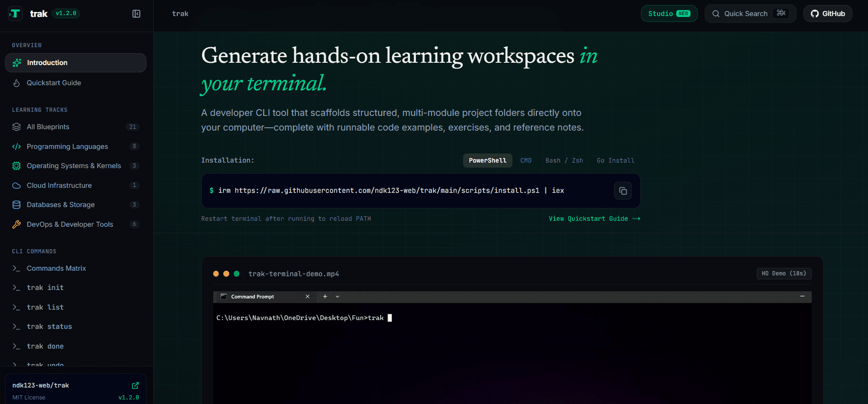Click the trak-terminal-demo.mp4 title
The height and width of the screenshot is (404, 868).
294,274
